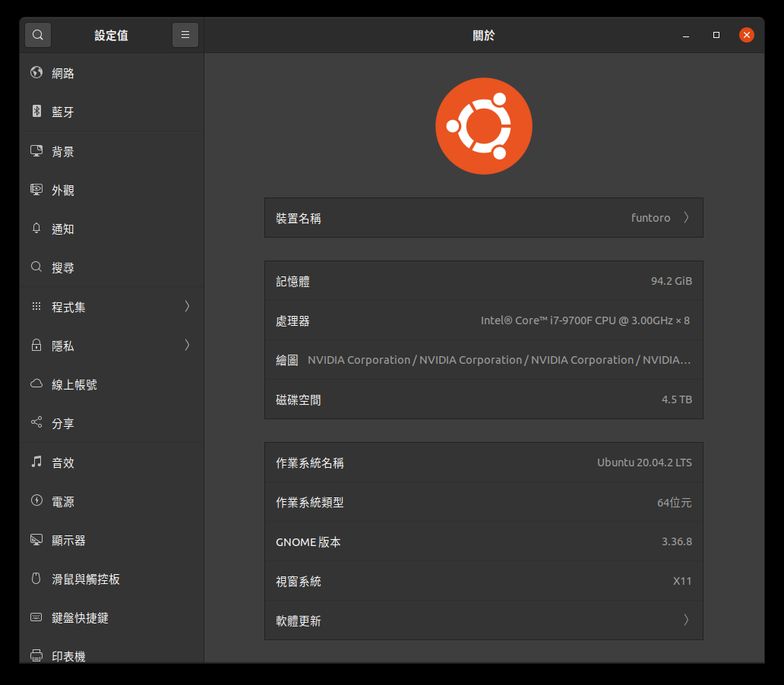Expand the 程式集 submenu chevron
This screenshot has height=685, width=784.
(x=187, y=306)
